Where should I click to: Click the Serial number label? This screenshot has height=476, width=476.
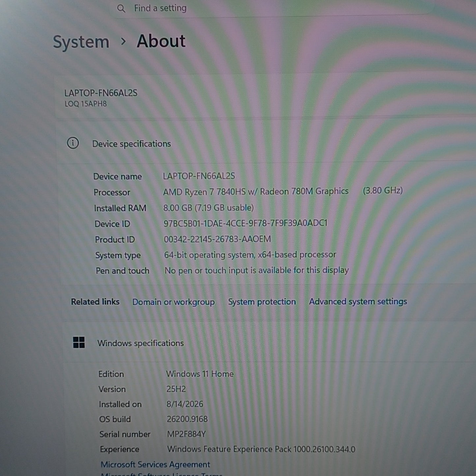[x=125, y=434]
